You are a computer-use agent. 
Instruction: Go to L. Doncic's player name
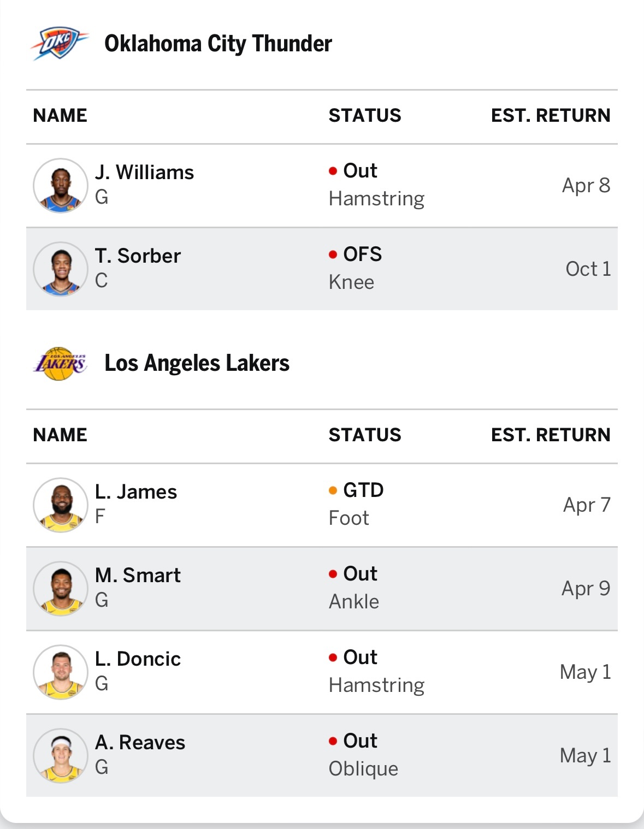point(138,659)
